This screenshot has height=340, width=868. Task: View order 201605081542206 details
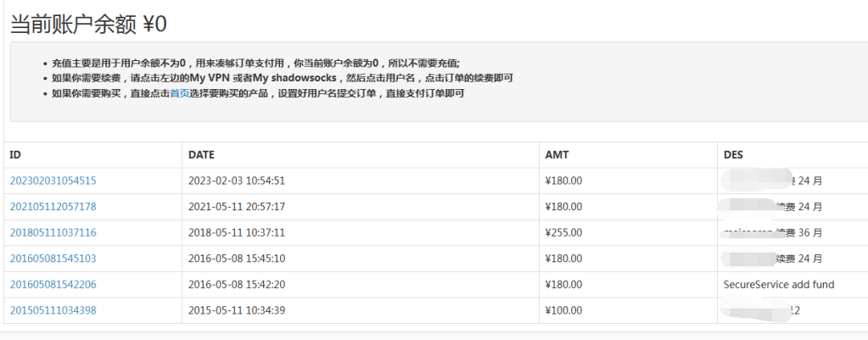point(53,285)
